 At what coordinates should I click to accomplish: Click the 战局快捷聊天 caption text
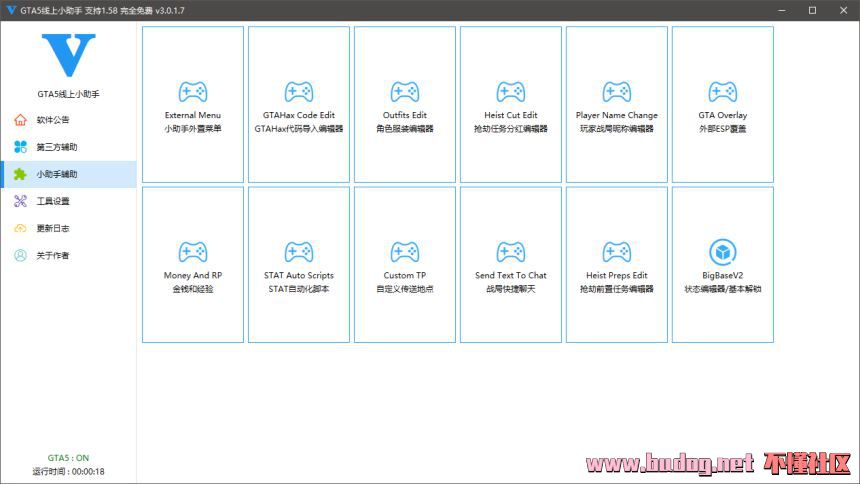pos(511,289)
